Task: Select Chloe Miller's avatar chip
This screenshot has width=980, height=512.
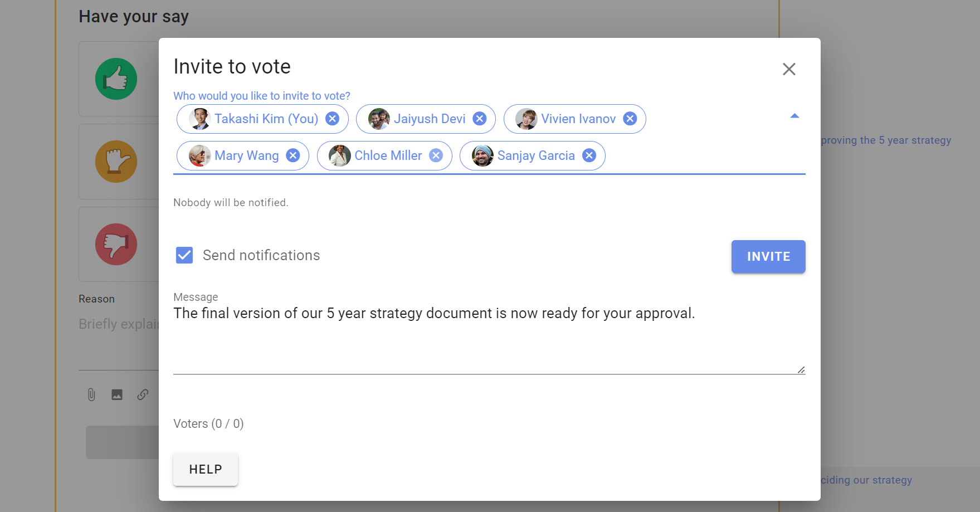Action: [384, 155]
